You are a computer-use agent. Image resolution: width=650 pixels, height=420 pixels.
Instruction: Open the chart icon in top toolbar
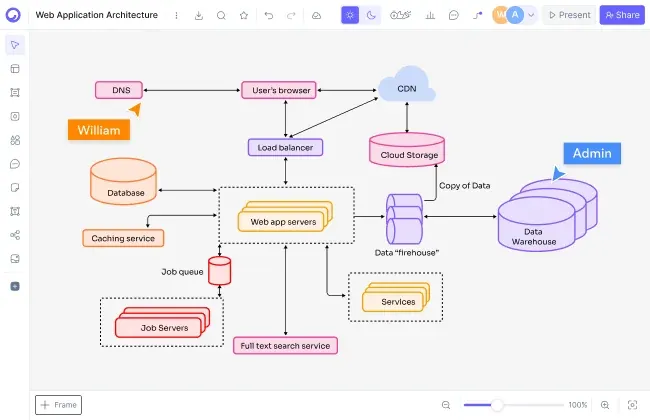pyautogui.click(x=430, y=15)
